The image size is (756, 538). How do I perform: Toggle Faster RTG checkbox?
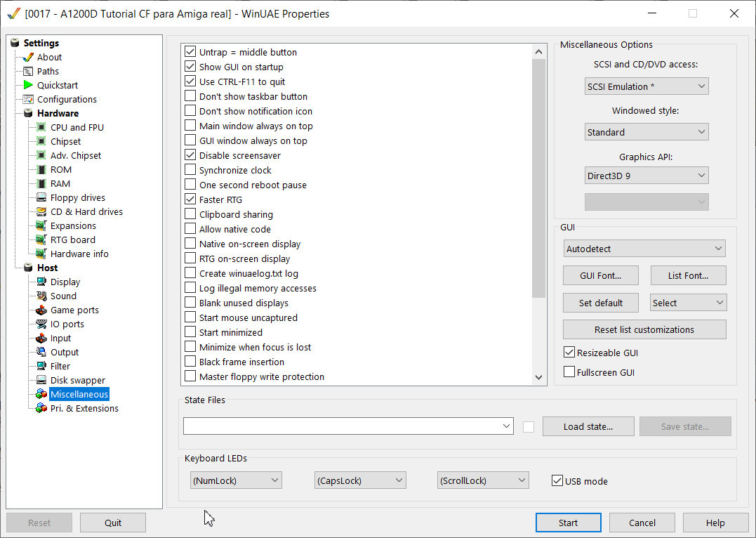coord(190,199)
